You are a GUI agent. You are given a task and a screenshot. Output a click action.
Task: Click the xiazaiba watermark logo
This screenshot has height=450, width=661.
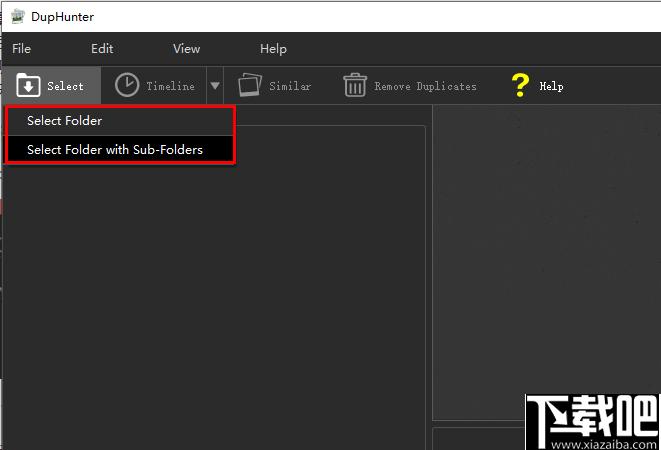pos(593,422)
